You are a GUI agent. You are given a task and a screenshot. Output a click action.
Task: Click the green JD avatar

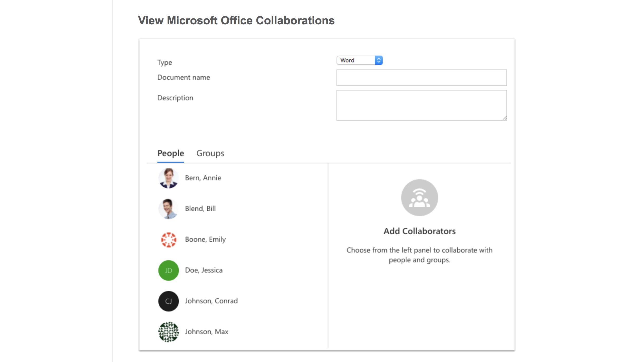click(x=168, y=270)
